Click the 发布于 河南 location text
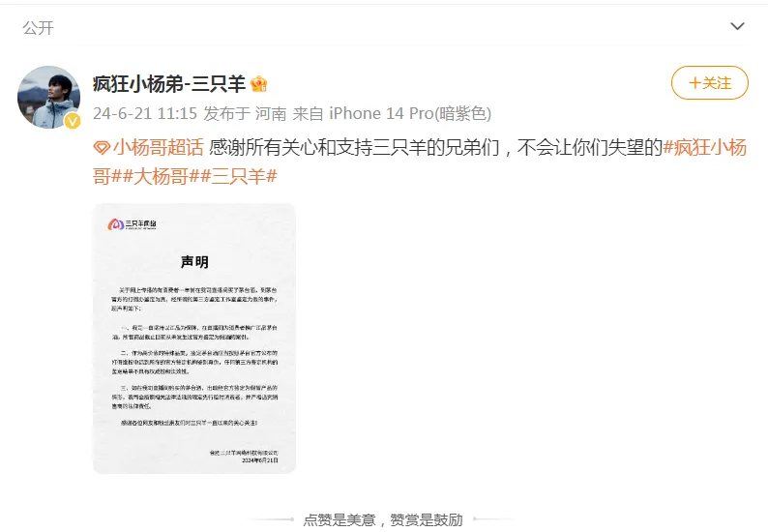 pos(245,113)
